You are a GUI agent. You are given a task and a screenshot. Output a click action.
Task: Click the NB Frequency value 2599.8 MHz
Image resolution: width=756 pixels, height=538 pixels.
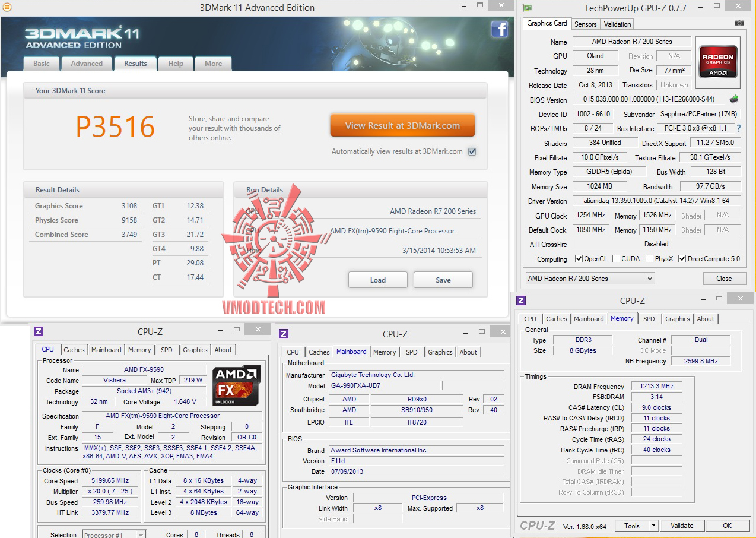700,361
